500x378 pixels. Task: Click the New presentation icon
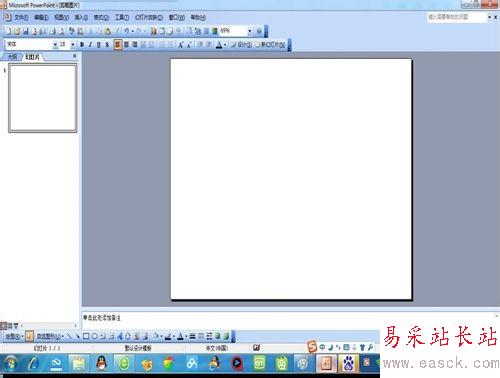[8, 31]
